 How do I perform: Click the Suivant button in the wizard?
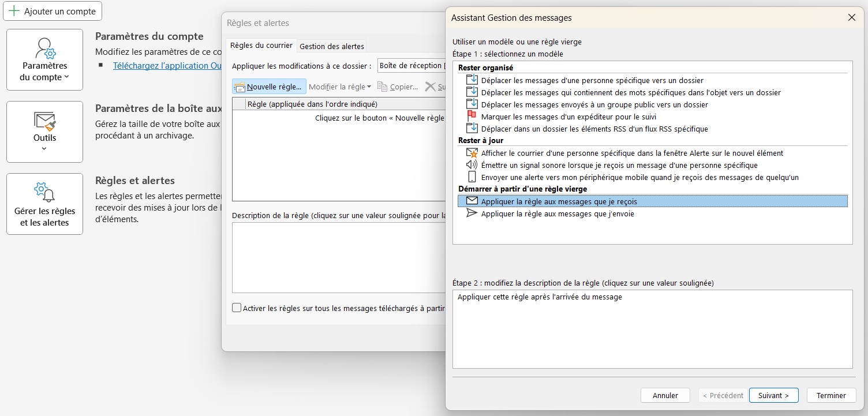point(773,395)
